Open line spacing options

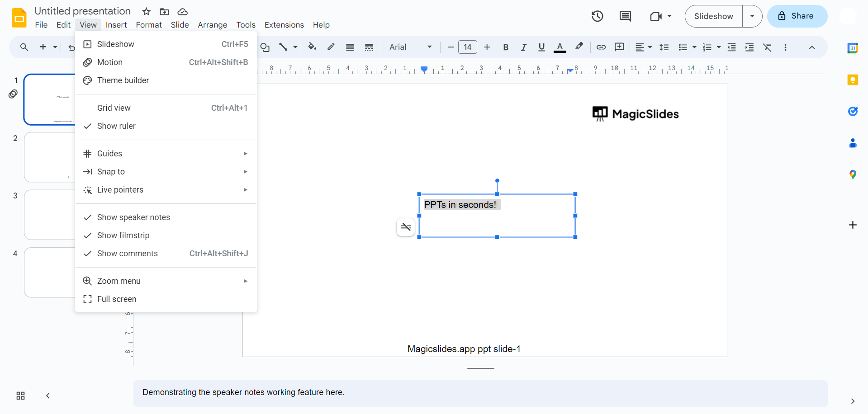[664, 47]
